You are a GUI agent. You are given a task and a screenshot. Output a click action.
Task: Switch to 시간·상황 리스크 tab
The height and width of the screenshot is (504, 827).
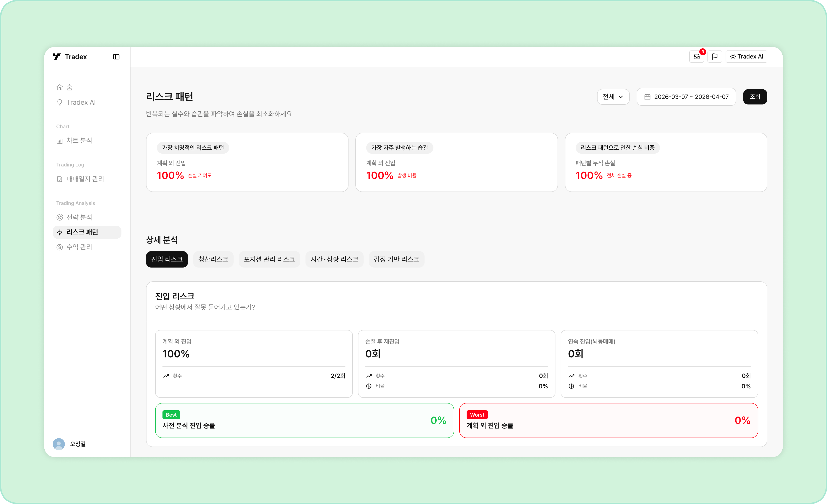pyautogui.click(x=334, y=259)
